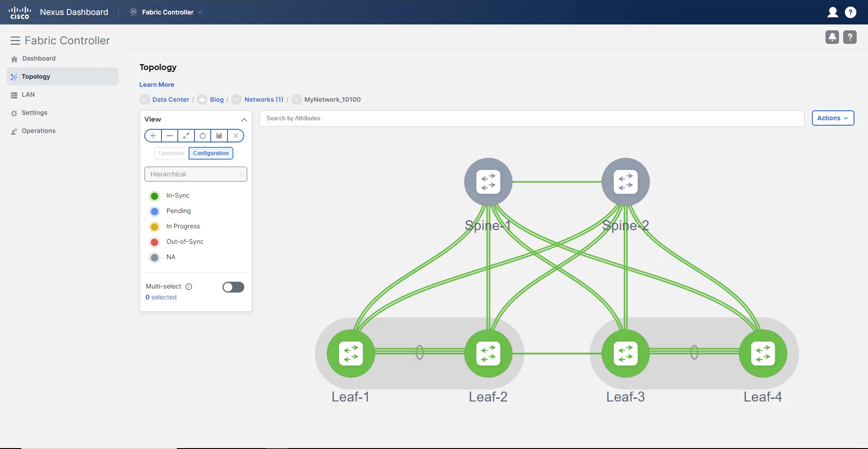Click the Leaf-2 to Leaf-3 link
Screen dimensions: 868x449
tap(557, 353)
